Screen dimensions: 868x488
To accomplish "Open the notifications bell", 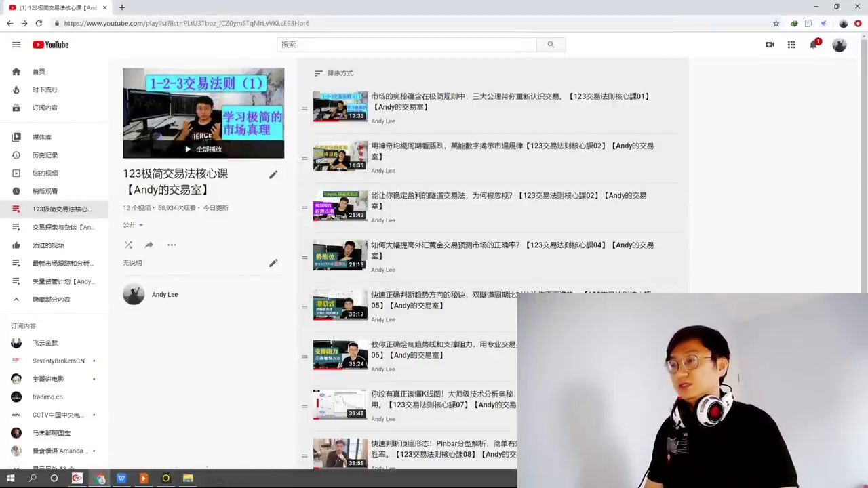I will pyautogui.click(x=814, y=45).
